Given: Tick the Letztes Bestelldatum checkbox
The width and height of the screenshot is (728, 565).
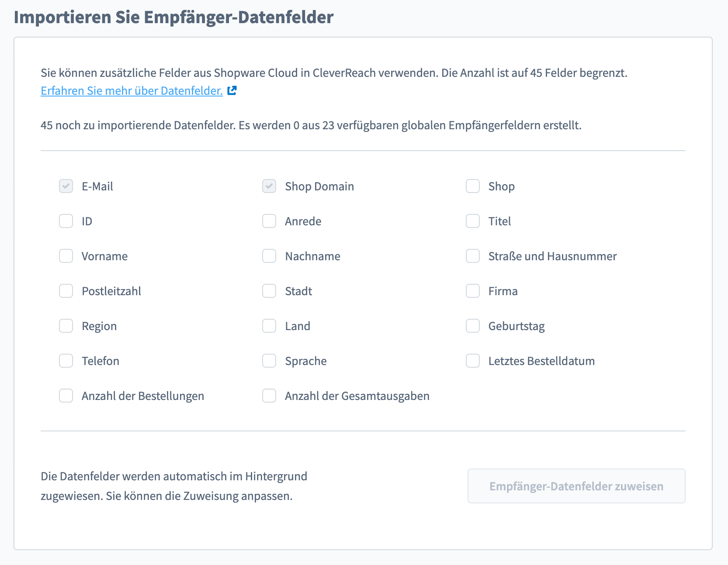Looking at the screenshot, I should tap(473, 361).
